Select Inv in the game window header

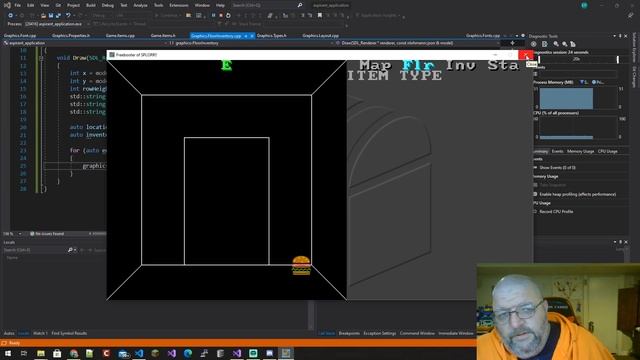[x=460, y=64]
